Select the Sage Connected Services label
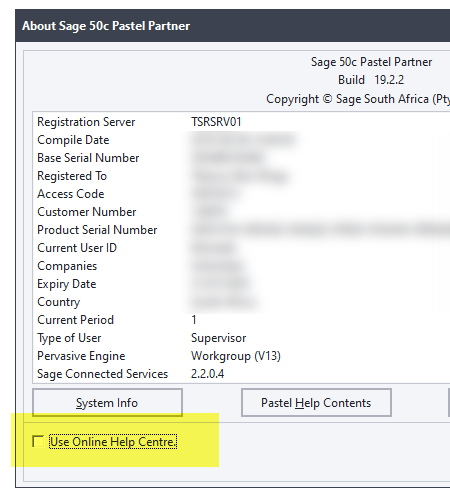The width and height of the screenshot is (450, 492). tap(102, 374)
